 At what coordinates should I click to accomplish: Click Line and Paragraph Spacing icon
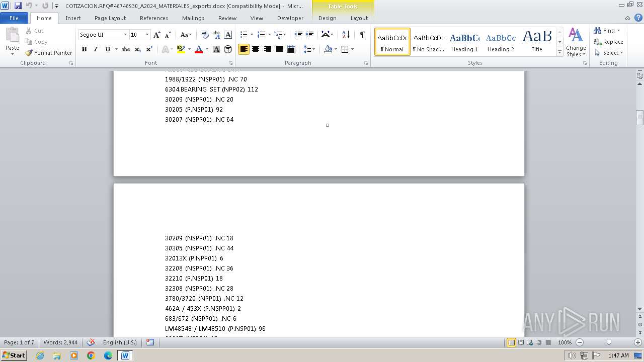click(307, 49)
